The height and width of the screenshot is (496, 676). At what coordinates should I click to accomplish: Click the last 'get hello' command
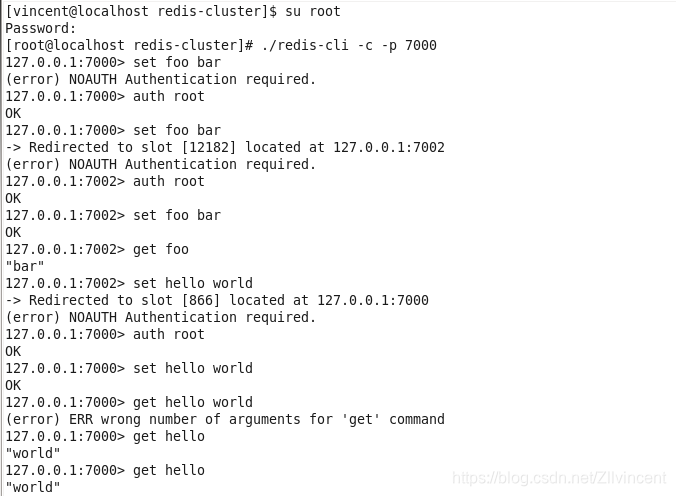[x=169, y=470]
